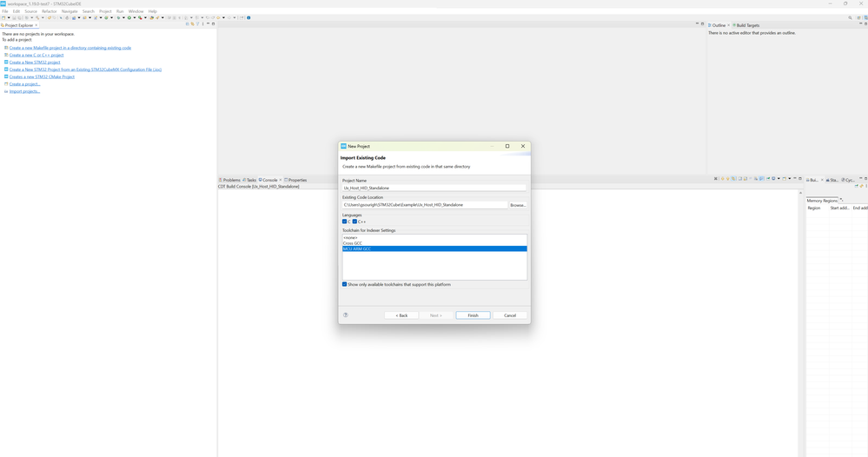Switch to the Problems tab
The height and width of the screenshot is (457, 868).
click(229, 180)
